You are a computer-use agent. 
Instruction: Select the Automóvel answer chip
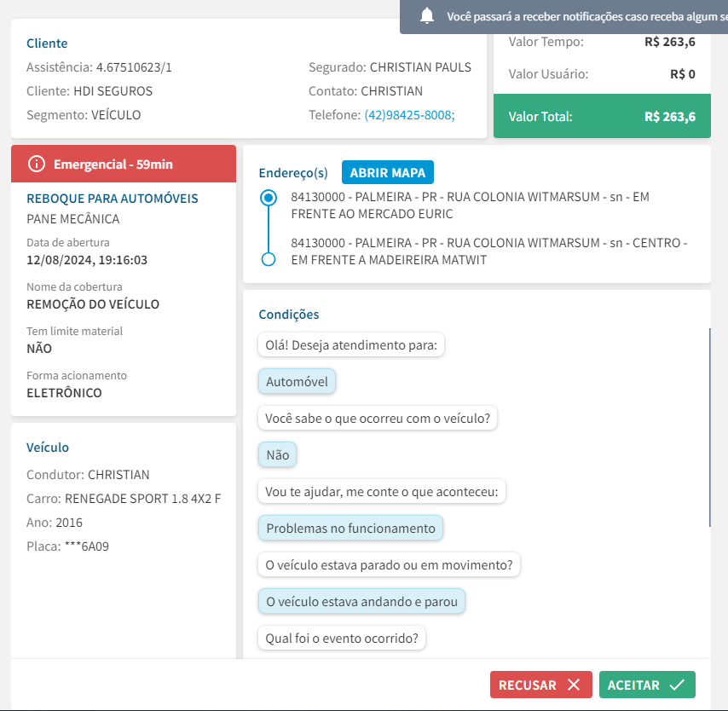tap(297, 381)
